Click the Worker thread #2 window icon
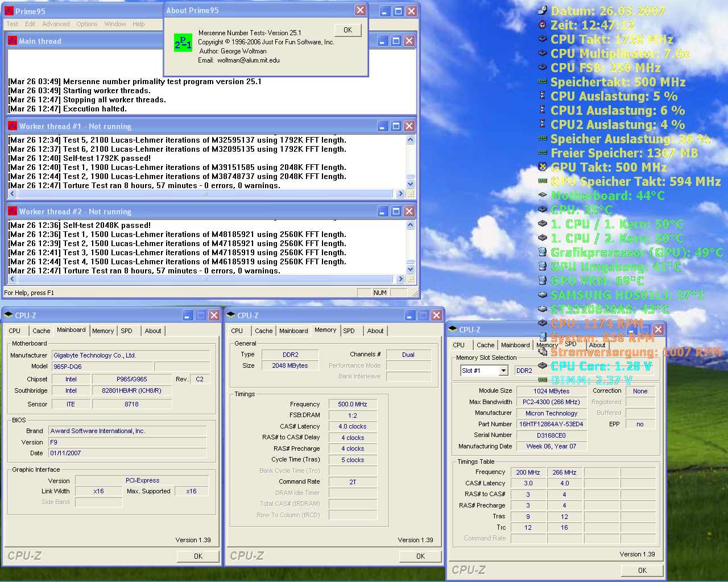728x582 pixels. 13,211
